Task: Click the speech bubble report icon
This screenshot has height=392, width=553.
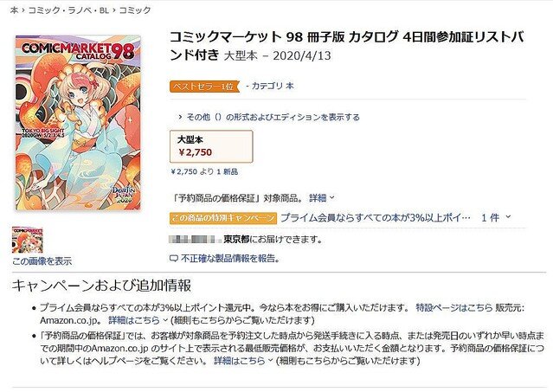Action: click(x=174, y=259)
